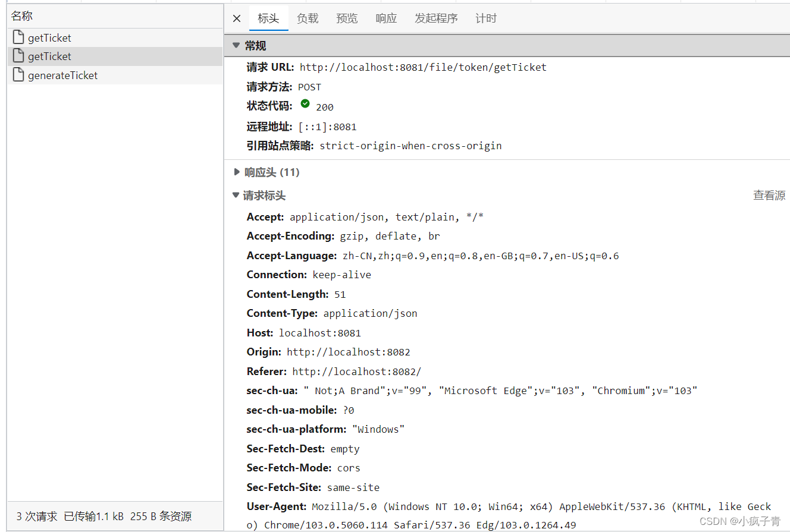Select the highlighted second getTicket request

click(x=115, y=56)
